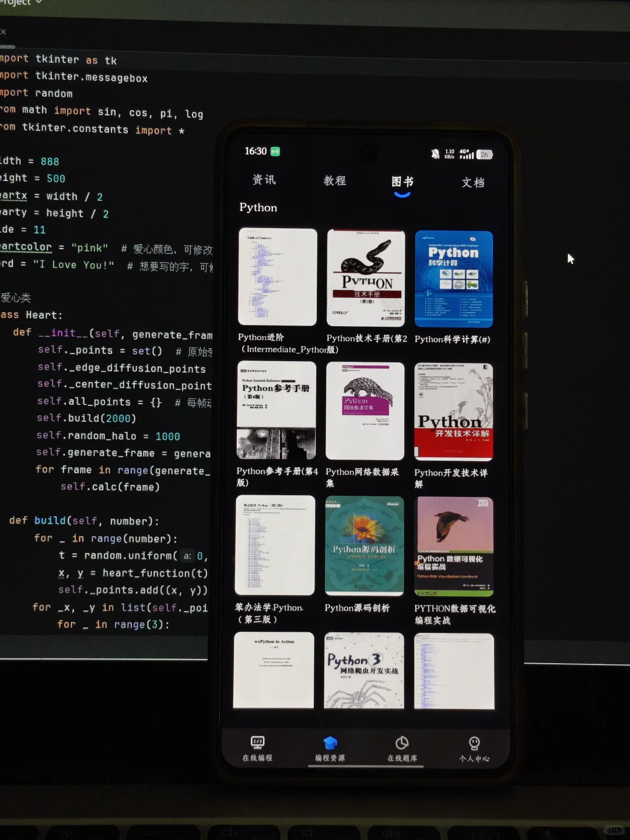Open the unlabeled cover below Python数据可视化

click(x=454, y=671)
